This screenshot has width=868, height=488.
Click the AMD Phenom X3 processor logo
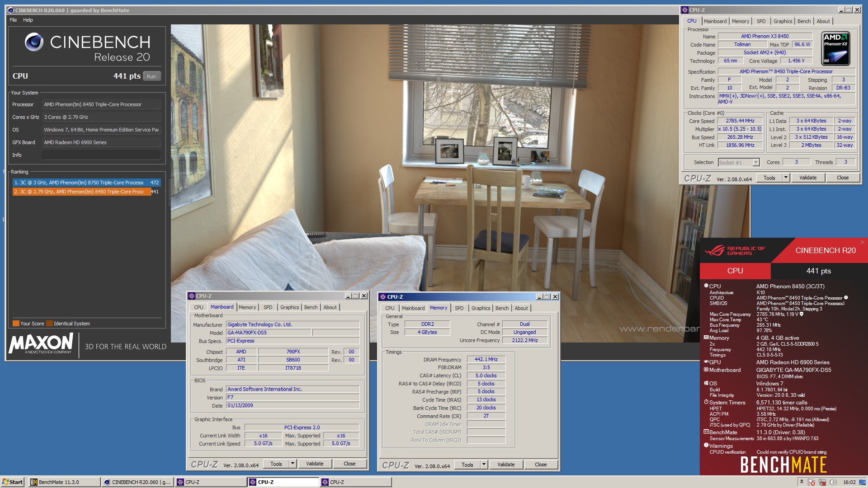pyautogui.click(x=836, y=48)
